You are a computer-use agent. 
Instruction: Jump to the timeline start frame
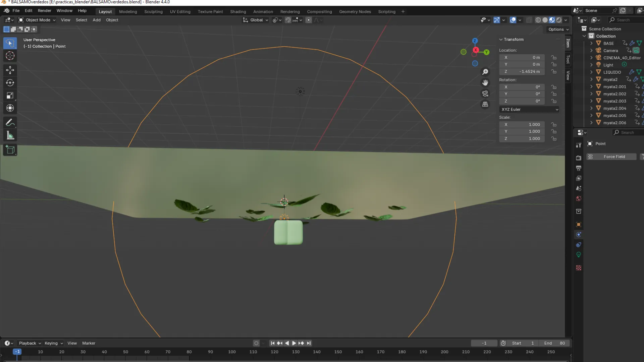[x=272, y=343]
